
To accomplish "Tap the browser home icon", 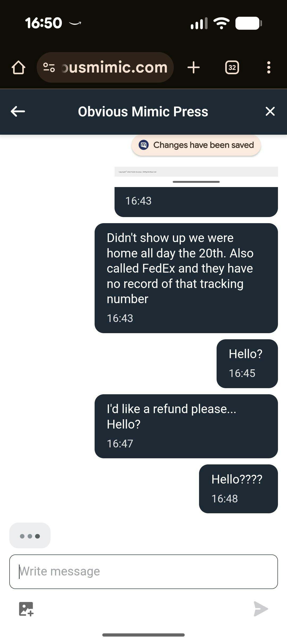I will click(x=18, y=67).
